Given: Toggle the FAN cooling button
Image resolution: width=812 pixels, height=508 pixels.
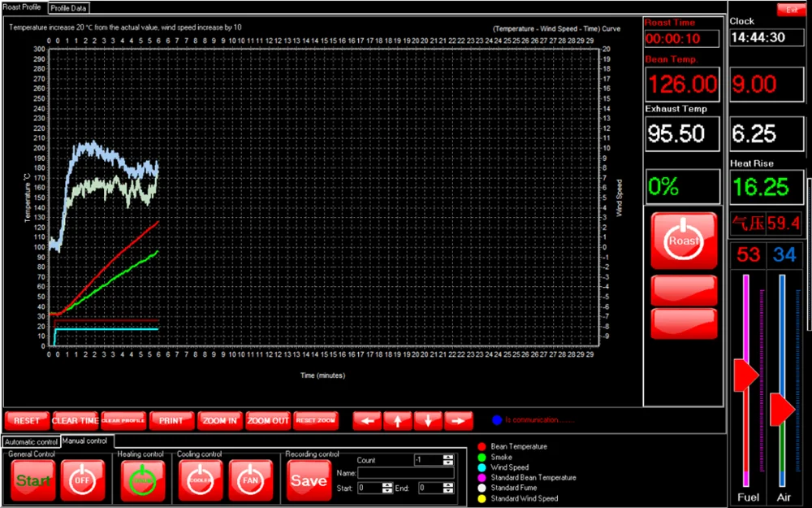Looking at the screenshot, I should [250, 480].
